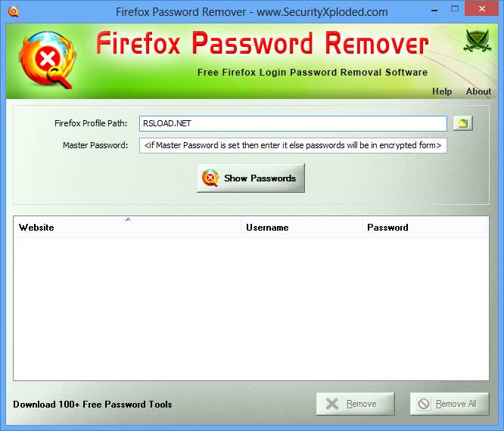Image resolution: width=504 pixels, height=431 pixels.
Task: Click the X icon on the Remove button
Action: 332,404
